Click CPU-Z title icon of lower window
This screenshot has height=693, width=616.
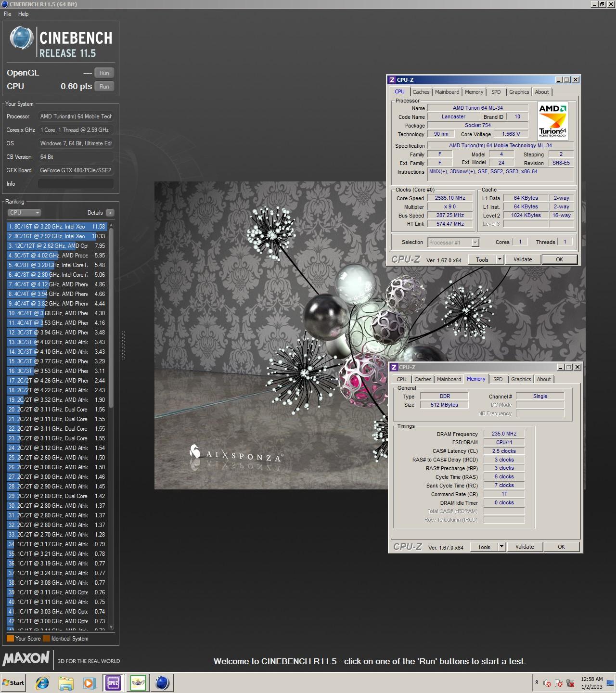(x=394, y=367)
